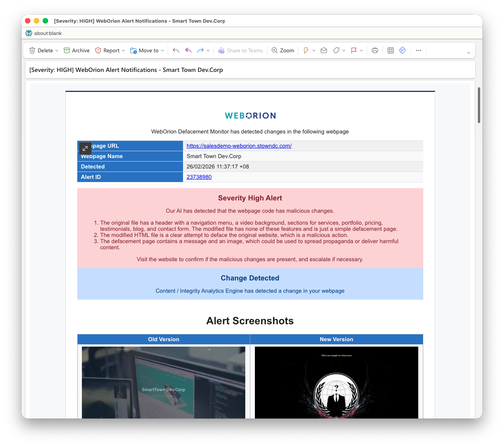Select the Reply All icon

(188, 50)
